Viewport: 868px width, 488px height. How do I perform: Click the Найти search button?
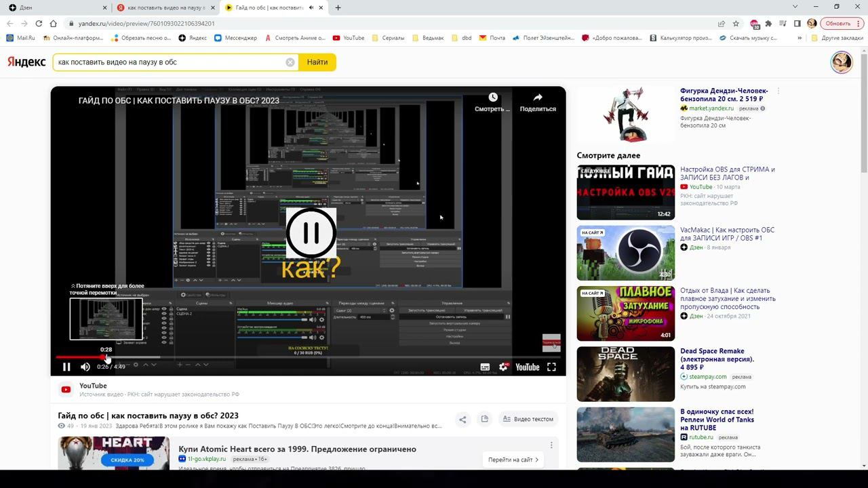click(x=317, y=62)
